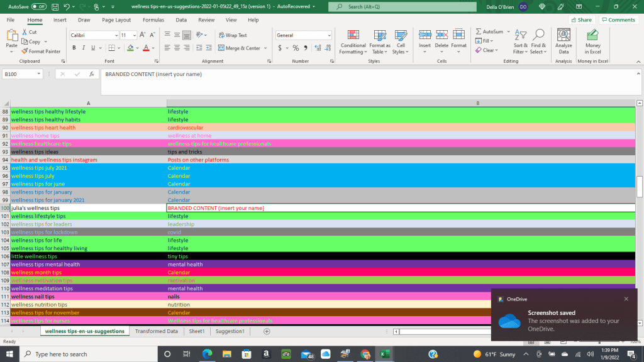Open the Comments pane button
This screenshot has width=644, height=362.
(x=618, y=19)
